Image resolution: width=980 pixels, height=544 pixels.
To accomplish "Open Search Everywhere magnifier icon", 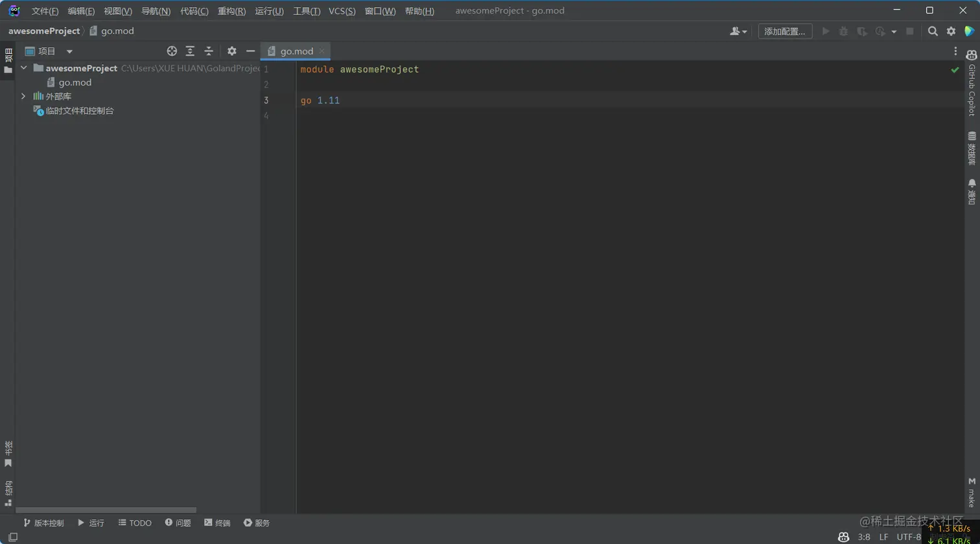I will [x=933, y=31].
